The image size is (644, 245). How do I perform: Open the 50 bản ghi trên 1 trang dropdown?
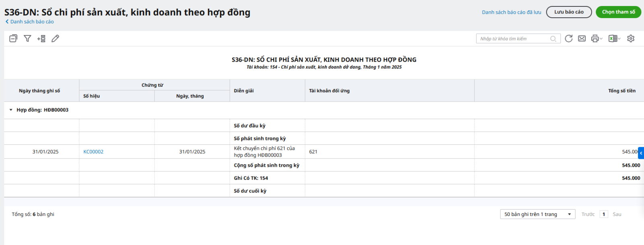point(537,214)
